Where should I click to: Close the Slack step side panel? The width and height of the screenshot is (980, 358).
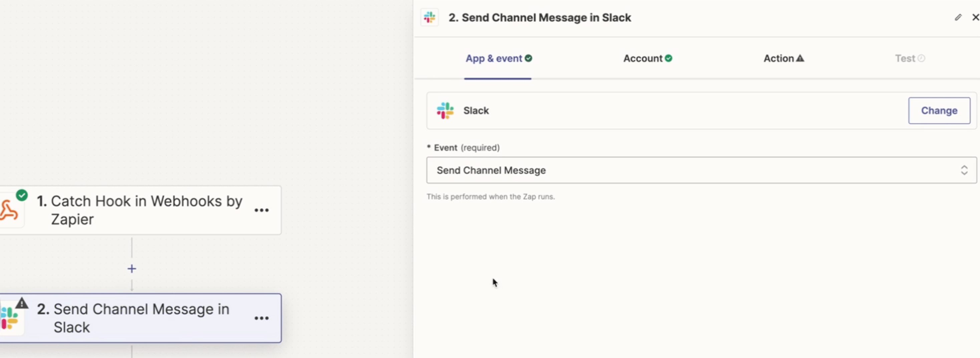pos(975,17)
